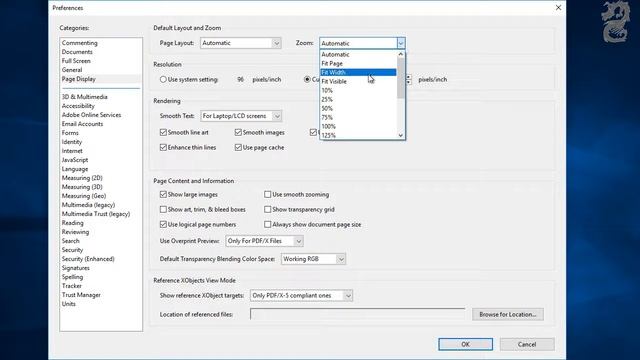This screenshot has height=360, width=640.
Task: Select Use system setting radio button
Action: 163,80
